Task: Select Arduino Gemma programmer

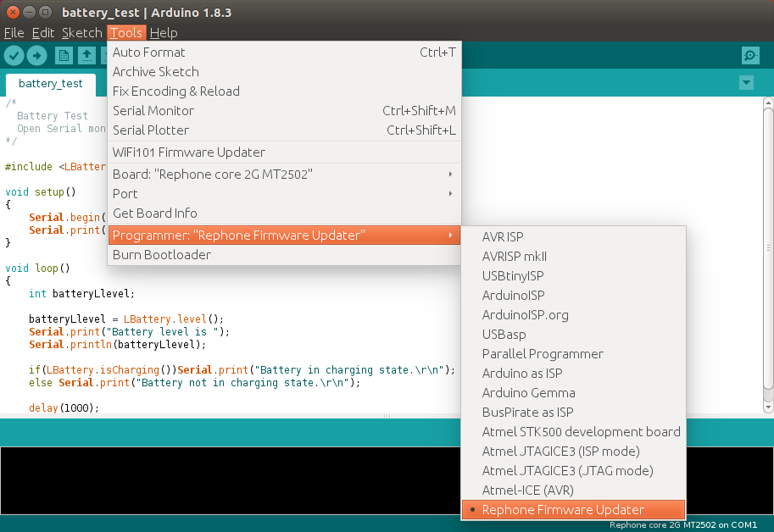Action: pos(574,393)
